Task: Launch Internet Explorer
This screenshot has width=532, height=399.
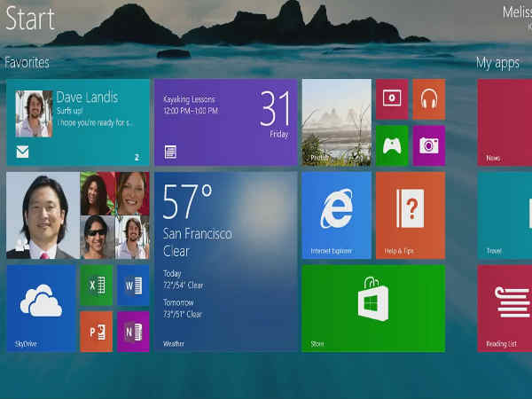Action: [336, 215]
